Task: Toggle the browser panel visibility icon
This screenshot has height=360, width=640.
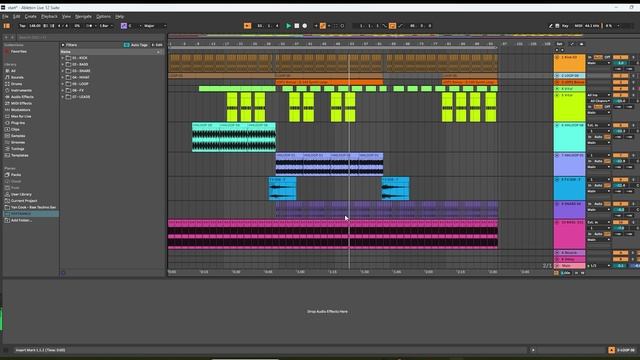Action: [7, 26]
